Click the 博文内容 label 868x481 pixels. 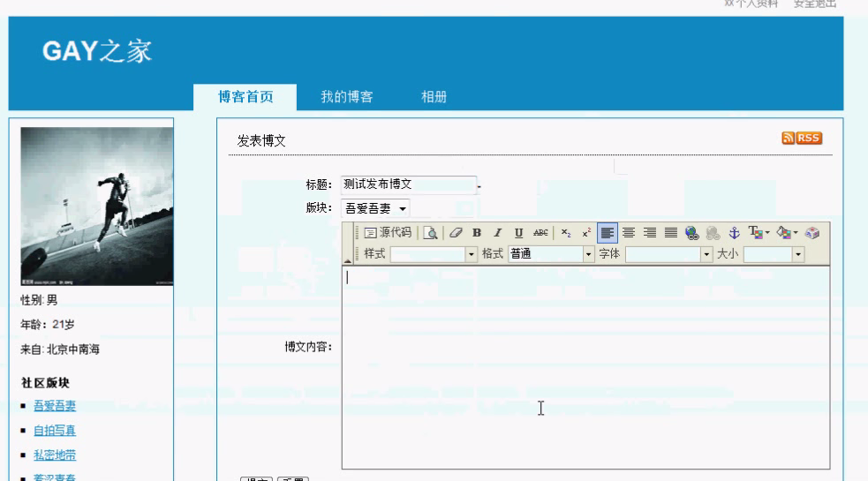click(308, 347)
